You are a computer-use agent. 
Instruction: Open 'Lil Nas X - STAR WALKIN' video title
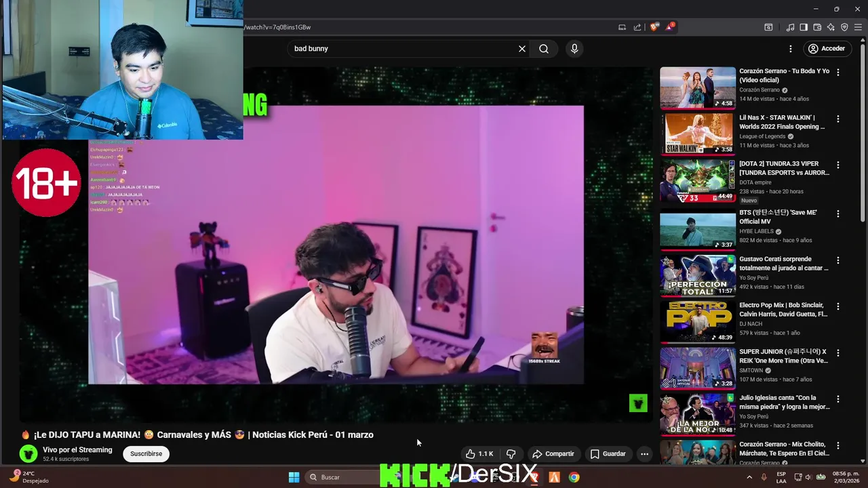(x=782, y=122)
